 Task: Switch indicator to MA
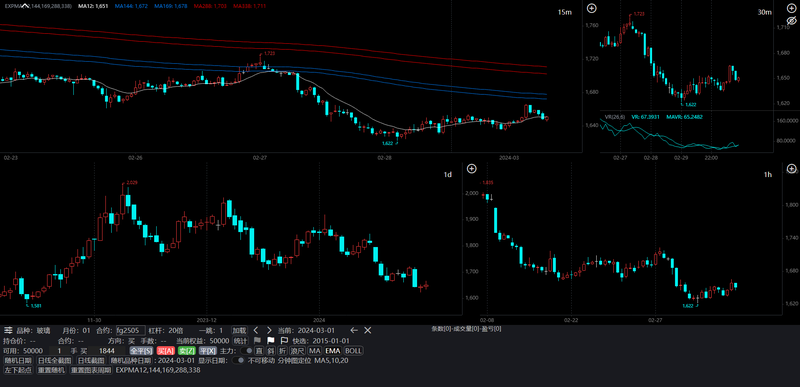pos(315,351)
